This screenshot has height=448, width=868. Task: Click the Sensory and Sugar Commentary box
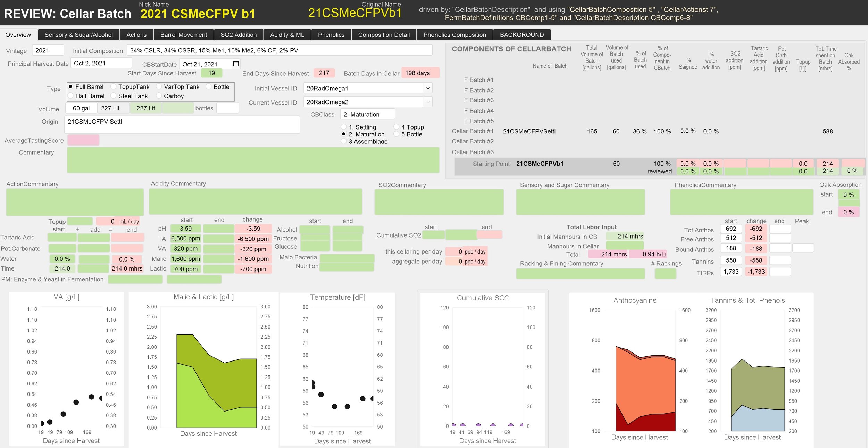click(581, 202)
